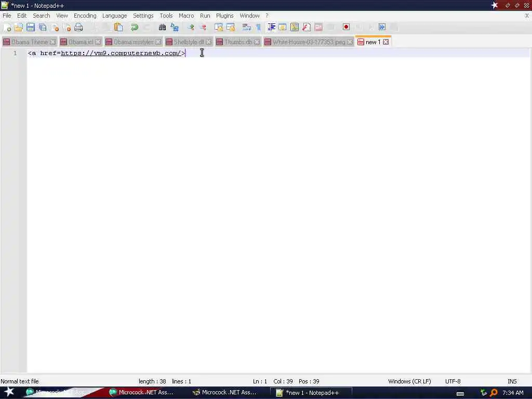Click the Close All documents toolbar icon
The height and width of the screenshot is (399, 532).
(66, 27)
